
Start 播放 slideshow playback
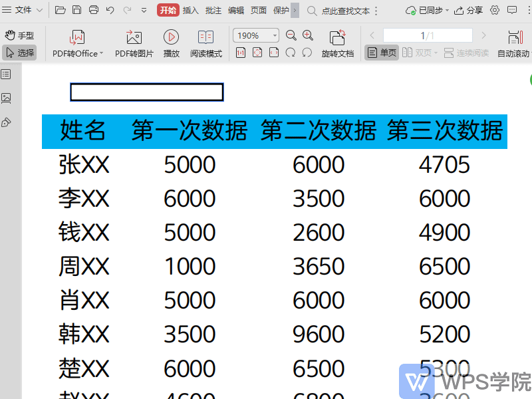(171, 45)
